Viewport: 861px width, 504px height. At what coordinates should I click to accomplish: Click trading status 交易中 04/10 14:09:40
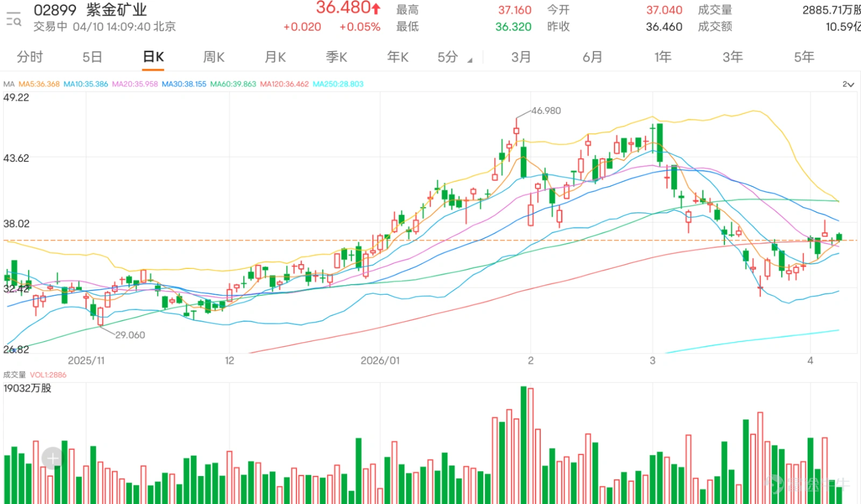(93, 27)
